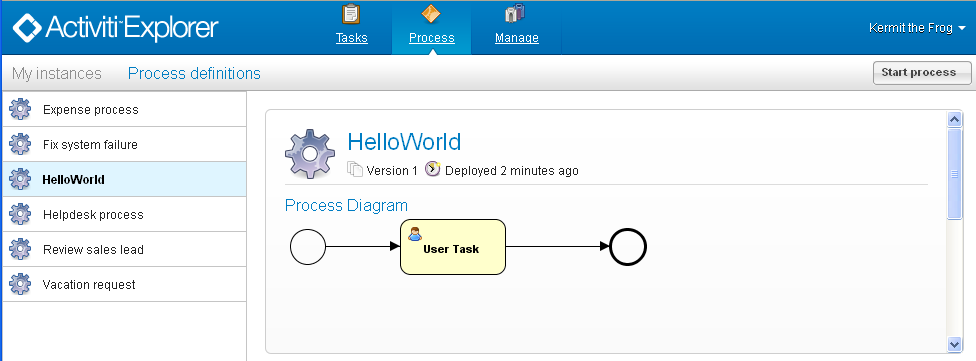976x361 pixels.
Task: Click the gear icon beside Helpdesk process
Action: pos(21,214)
